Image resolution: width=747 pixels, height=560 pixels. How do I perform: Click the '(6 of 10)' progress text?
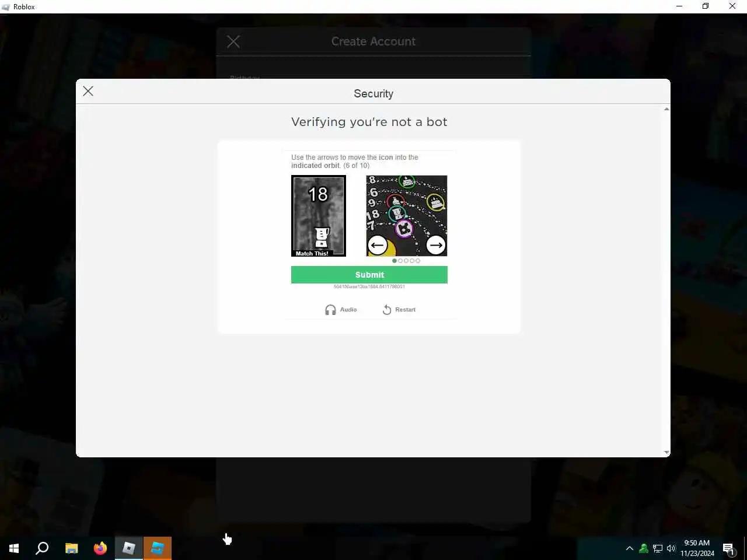[357, 166]
